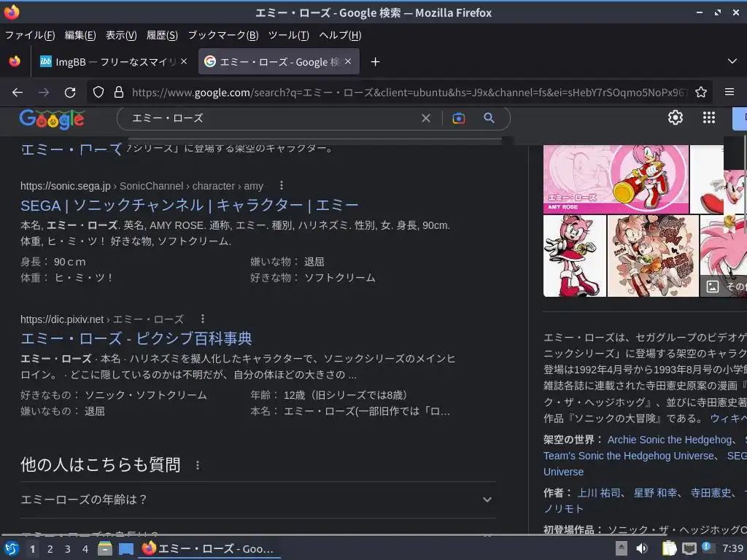Open options for the dic.pixiv.net result
The height and width of the screenshot is (560, 747).
pos(203,319)
